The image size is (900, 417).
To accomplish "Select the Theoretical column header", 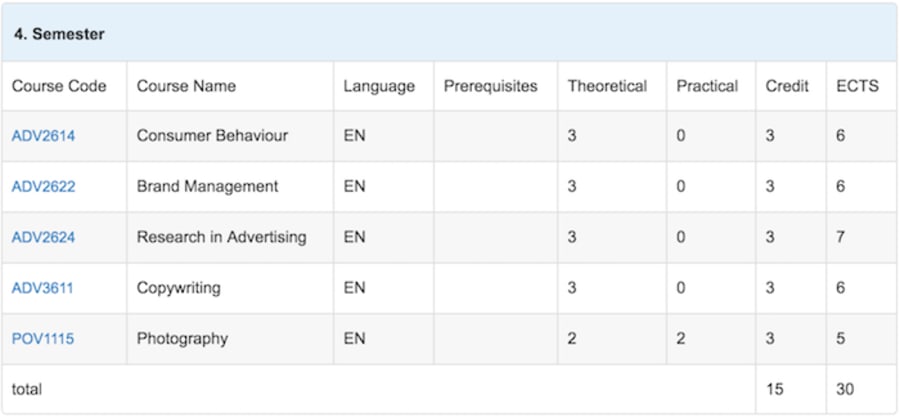I will pyautogui.click(x=607, y=87).
